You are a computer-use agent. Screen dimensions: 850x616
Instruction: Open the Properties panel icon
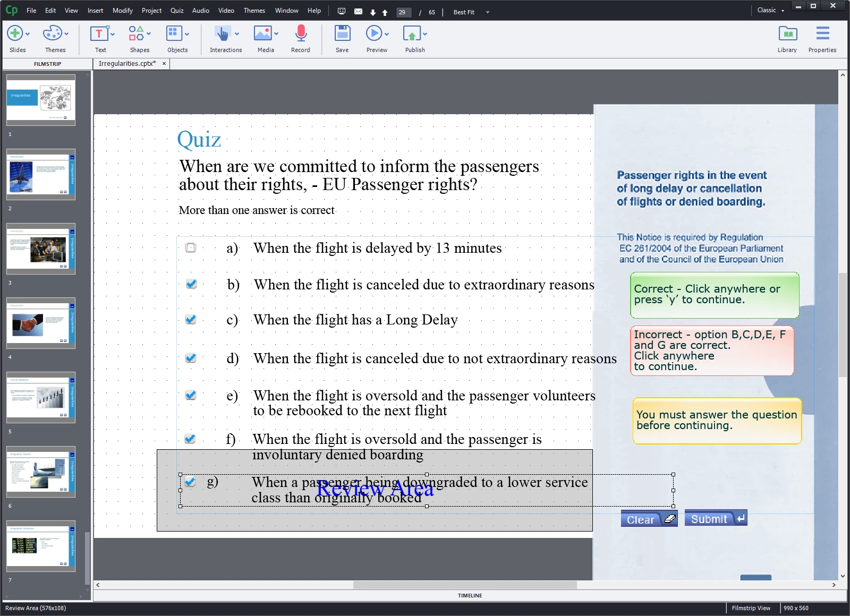822,33
